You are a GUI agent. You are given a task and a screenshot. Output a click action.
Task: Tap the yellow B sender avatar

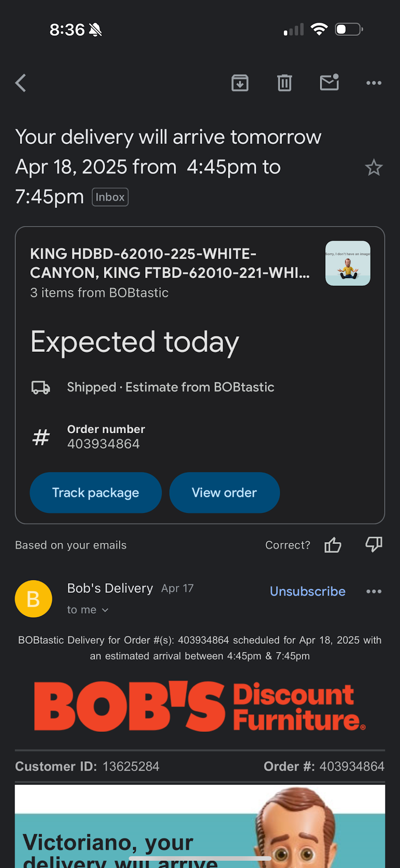(x=33, y=599)
